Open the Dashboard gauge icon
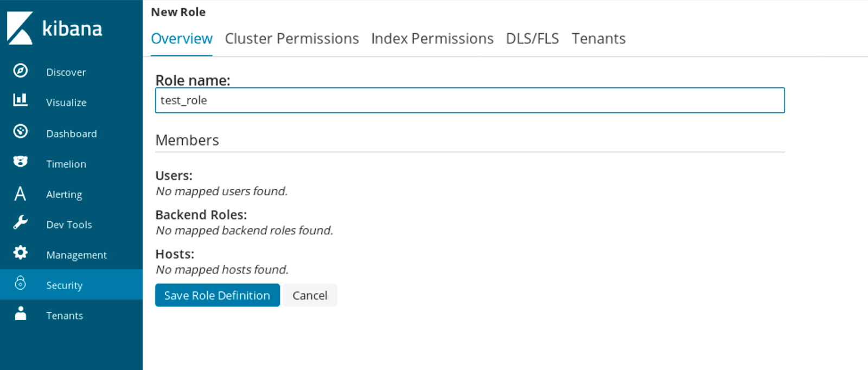This screenshot has width=868, height=370. coord(21,131)
